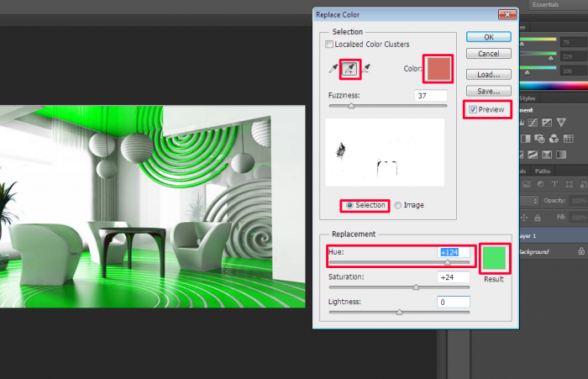This screenshot has height=379, width=588.
Task: Click the Lock Position icon in Layers
Action: pyautogui.click(x=524, y=218)
